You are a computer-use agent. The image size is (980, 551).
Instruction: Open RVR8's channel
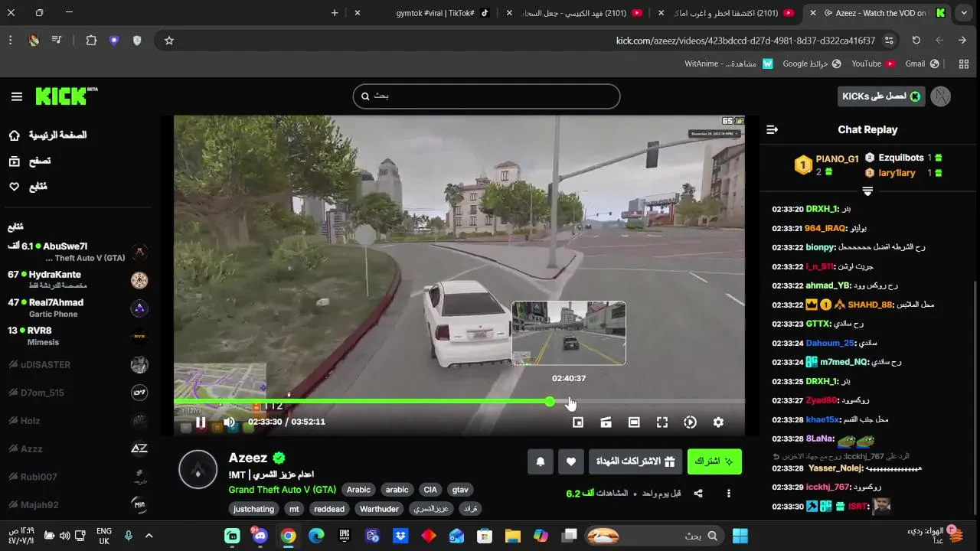[77, 336]
